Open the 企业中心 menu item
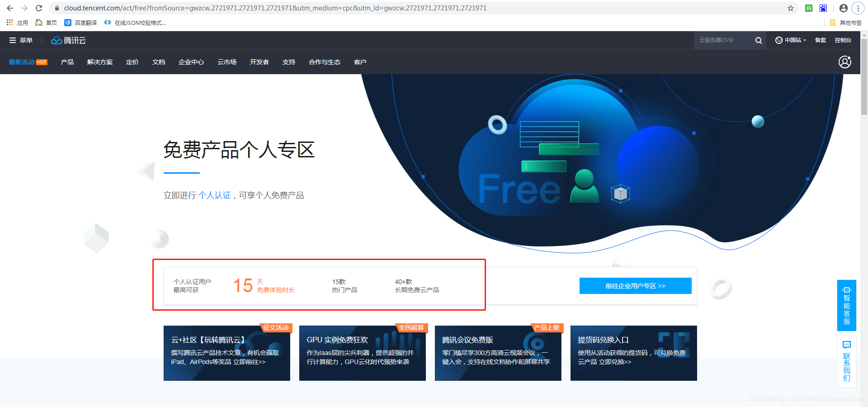 click(191, 62)
